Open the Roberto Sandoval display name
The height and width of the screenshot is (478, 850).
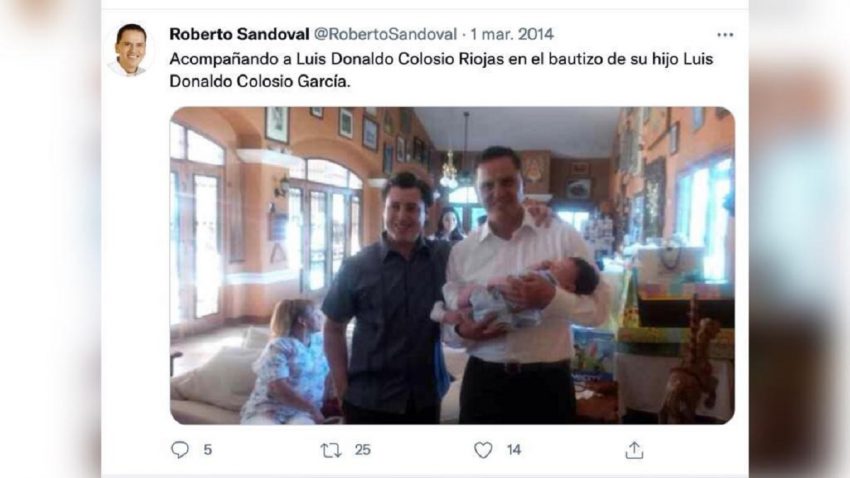[x=239, y=34]
